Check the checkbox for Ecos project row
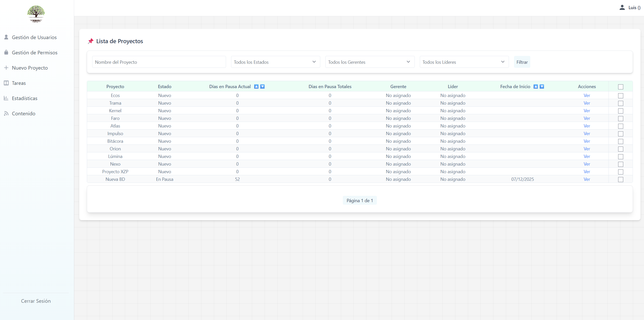The image size is (644, 320). 620,96
